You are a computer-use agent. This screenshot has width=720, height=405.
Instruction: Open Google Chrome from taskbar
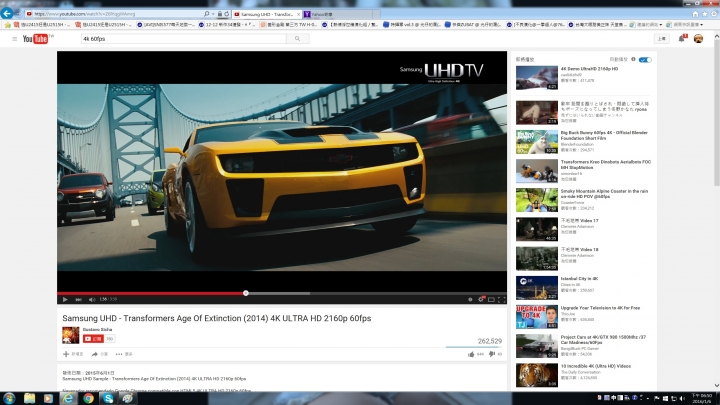click(x=88, y=398)
